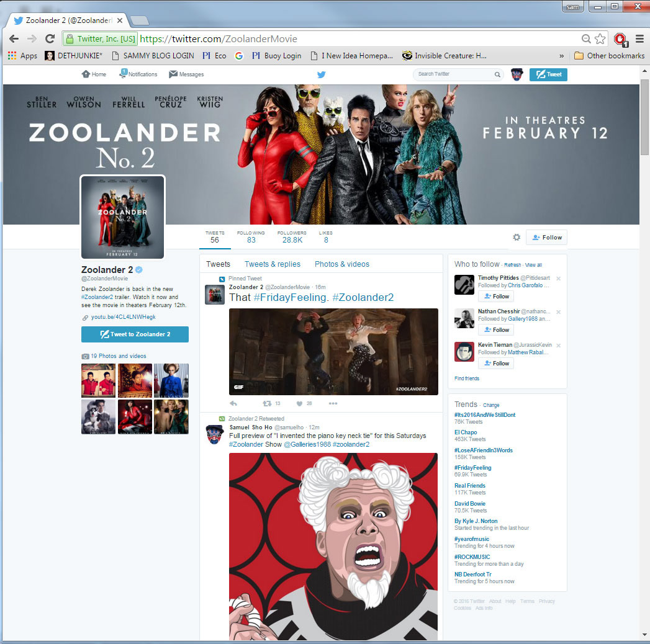Open the El Chapo trend
Viewport: 650px width, 644px height.
[466, 432]
